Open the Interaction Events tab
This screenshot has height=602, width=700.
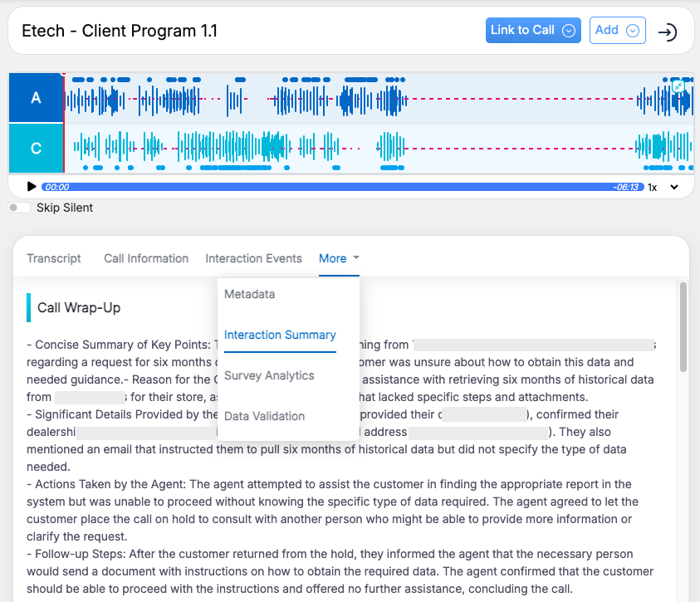[253, 258]
